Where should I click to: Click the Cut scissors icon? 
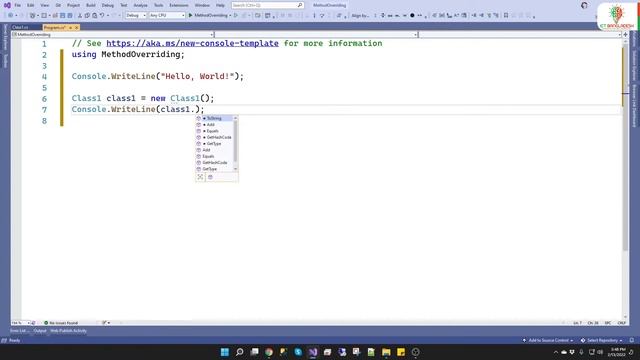(80, 15)
